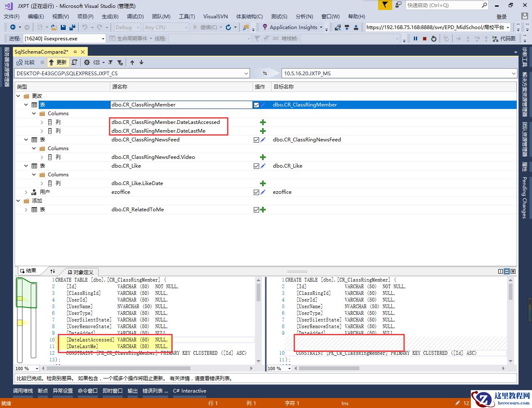This screenshot has width=532, height=408.
Task: Expand the ezoffice user tree node
Action: tap(26, 192)
